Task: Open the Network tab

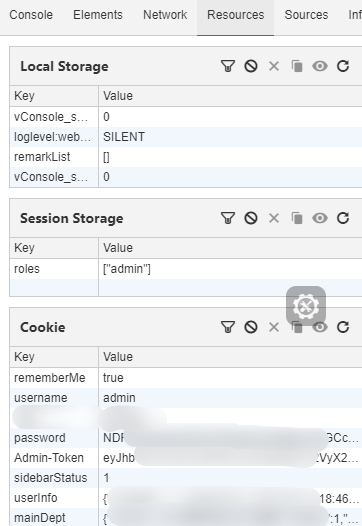Action: coord(165,15)
